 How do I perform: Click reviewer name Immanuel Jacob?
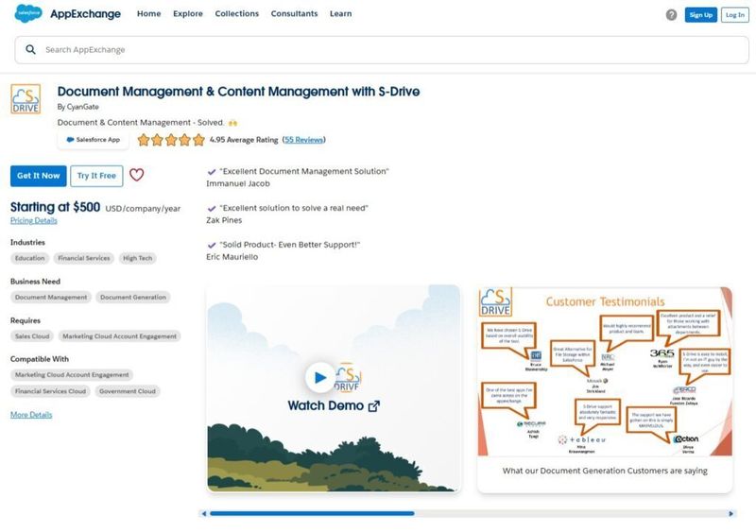[238, 183]
